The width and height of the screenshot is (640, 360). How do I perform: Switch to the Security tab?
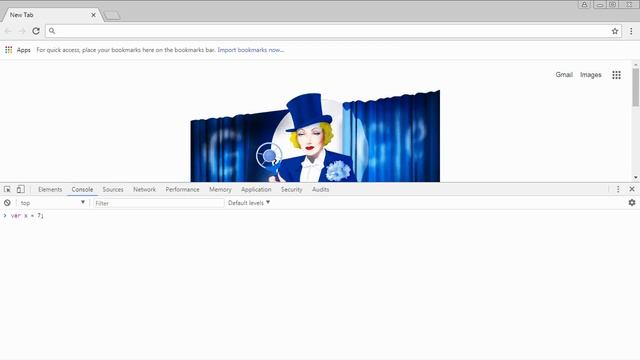click(x=291, y=189)
